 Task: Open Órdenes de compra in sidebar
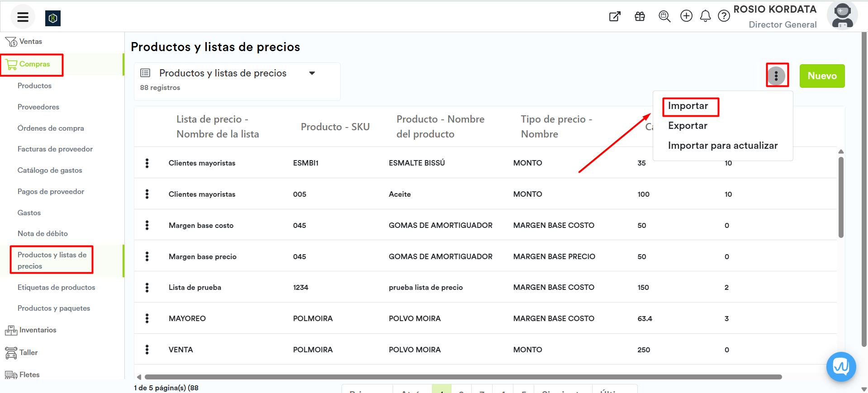point(51,128)
